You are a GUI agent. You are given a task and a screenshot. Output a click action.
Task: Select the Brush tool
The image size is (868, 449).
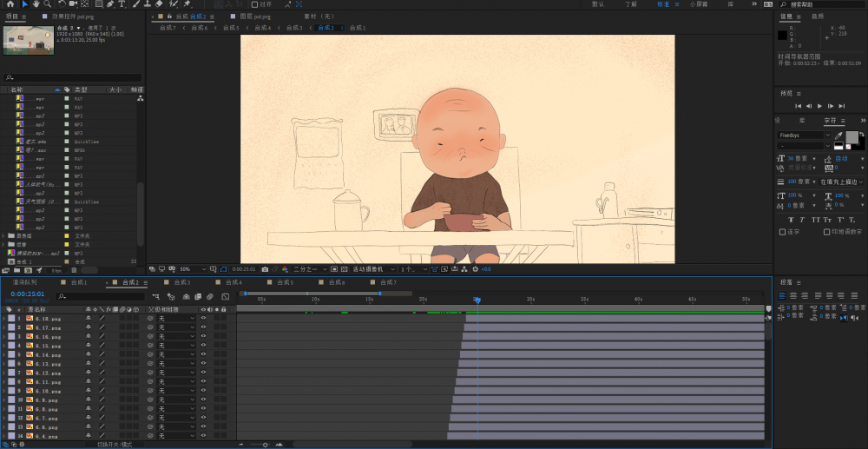click(136, 3)
